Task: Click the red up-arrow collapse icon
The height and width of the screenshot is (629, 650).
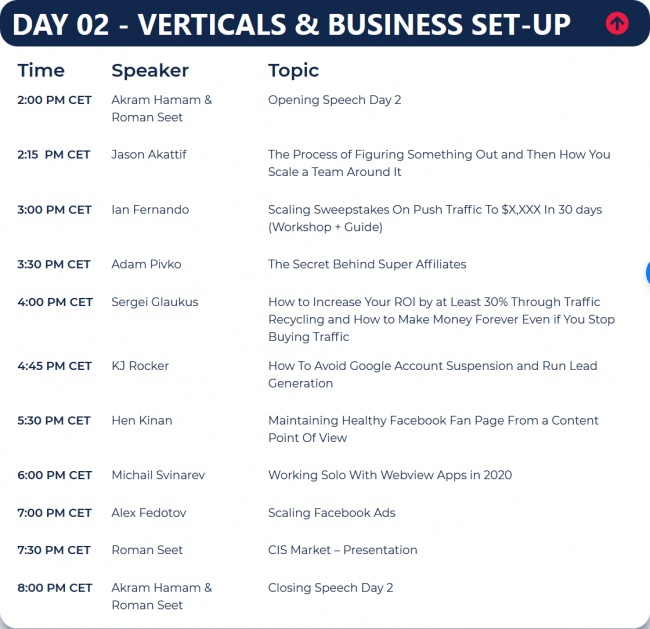Action: [617, 23]
